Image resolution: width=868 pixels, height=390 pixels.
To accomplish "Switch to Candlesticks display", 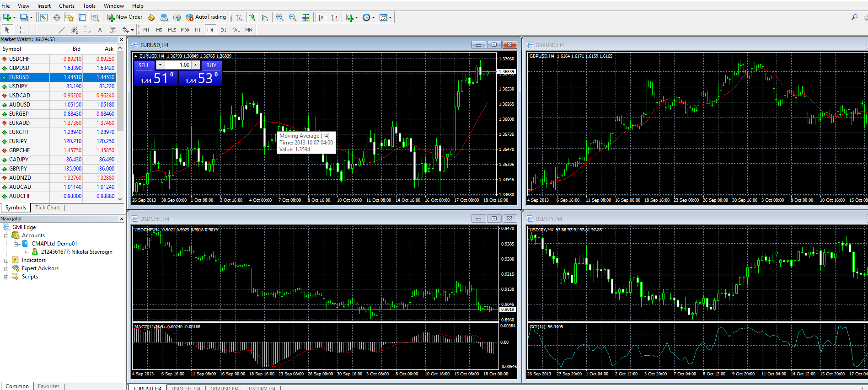I will click(x=252, y=17).
